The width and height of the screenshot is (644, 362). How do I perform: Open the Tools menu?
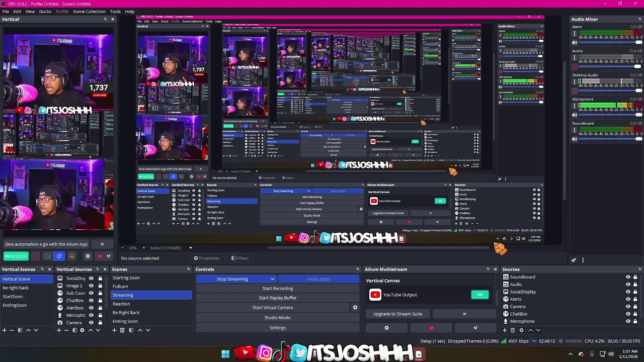pyautogui.click(x=115, y=11)
